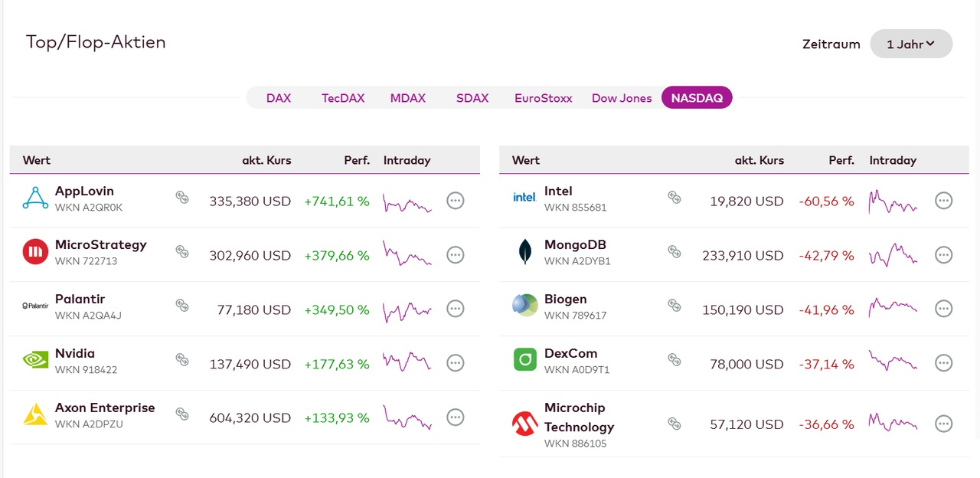Click the DexCom green logo

coord(524,359)
